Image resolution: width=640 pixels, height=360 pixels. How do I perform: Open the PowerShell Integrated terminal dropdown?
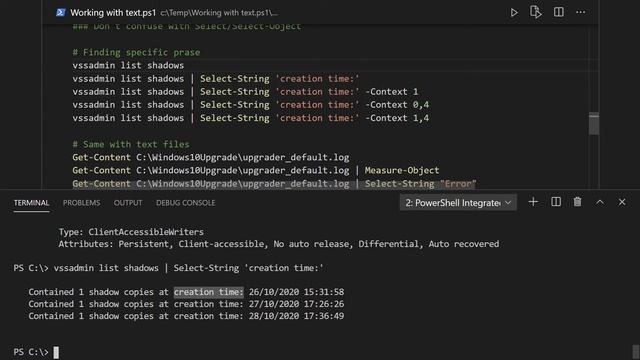point(458,202)
